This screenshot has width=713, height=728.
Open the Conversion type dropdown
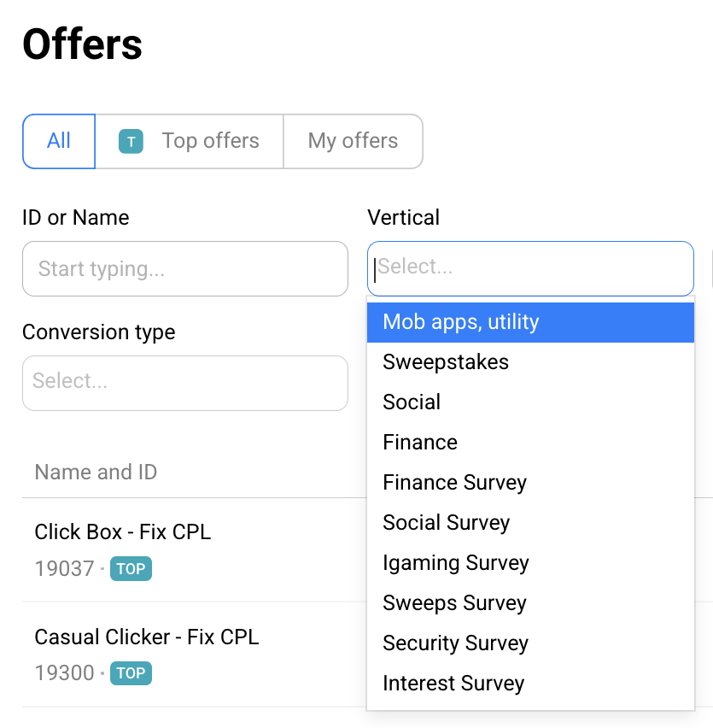[185, 381]
